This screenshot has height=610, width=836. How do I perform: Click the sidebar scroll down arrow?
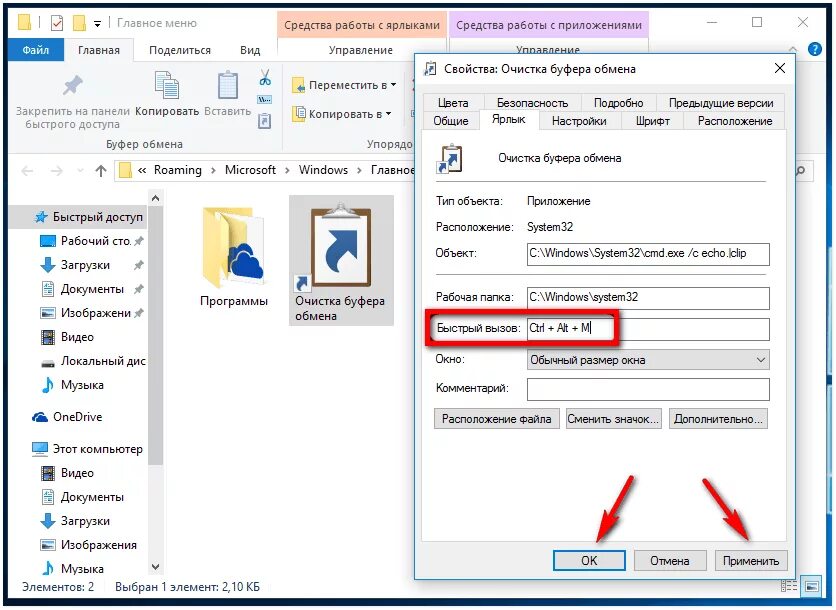pyautogui.click(x=155, y=567)
